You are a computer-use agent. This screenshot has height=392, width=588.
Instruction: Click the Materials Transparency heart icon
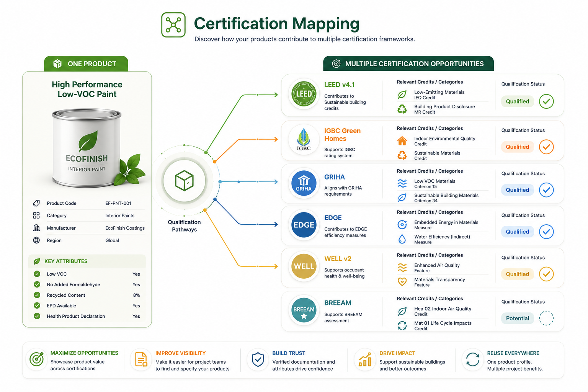pos(402,282)
